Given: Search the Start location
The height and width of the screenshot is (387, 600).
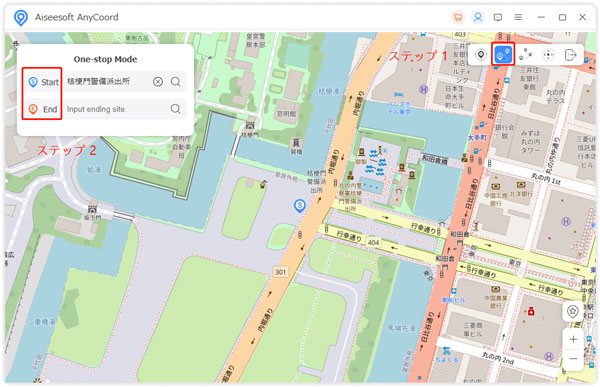Looking at the screenshot, I should click(176, 82).
